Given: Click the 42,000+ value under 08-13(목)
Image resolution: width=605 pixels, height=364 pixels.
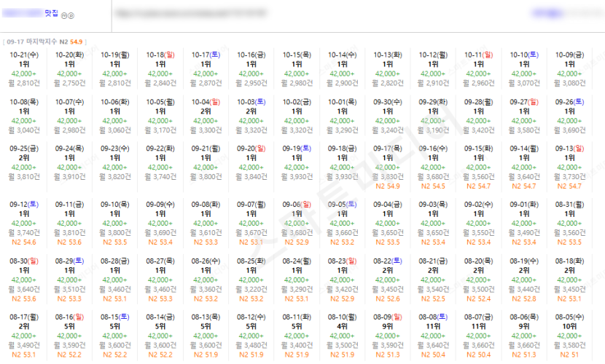Looking at the screenshot, I should 206,336.
